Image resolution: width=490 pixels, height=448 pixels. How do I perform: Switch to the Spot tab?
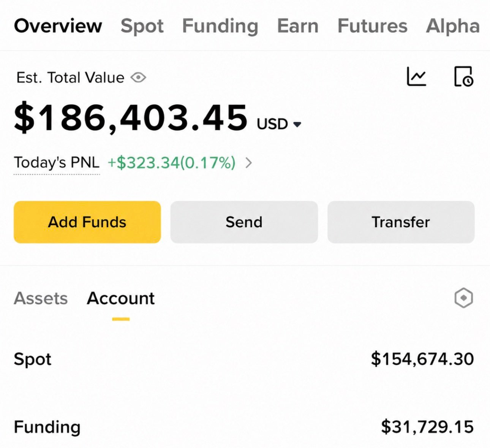coord(142,26)
